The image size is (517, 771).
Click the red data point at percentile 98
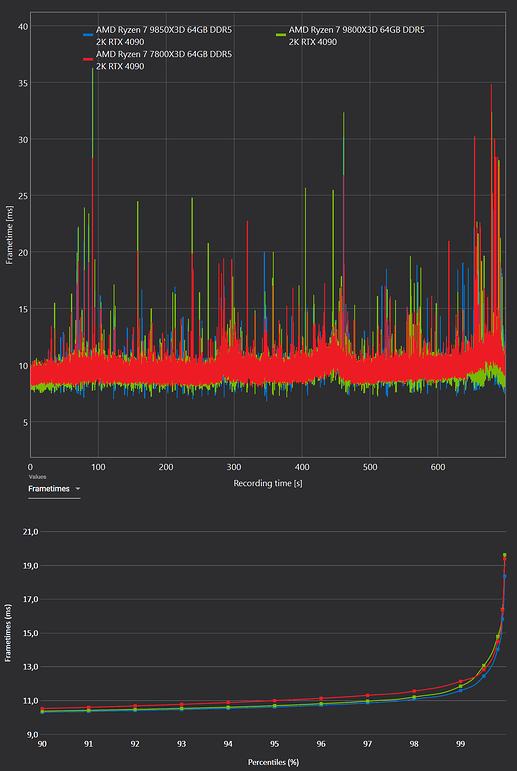coord(414,691)
